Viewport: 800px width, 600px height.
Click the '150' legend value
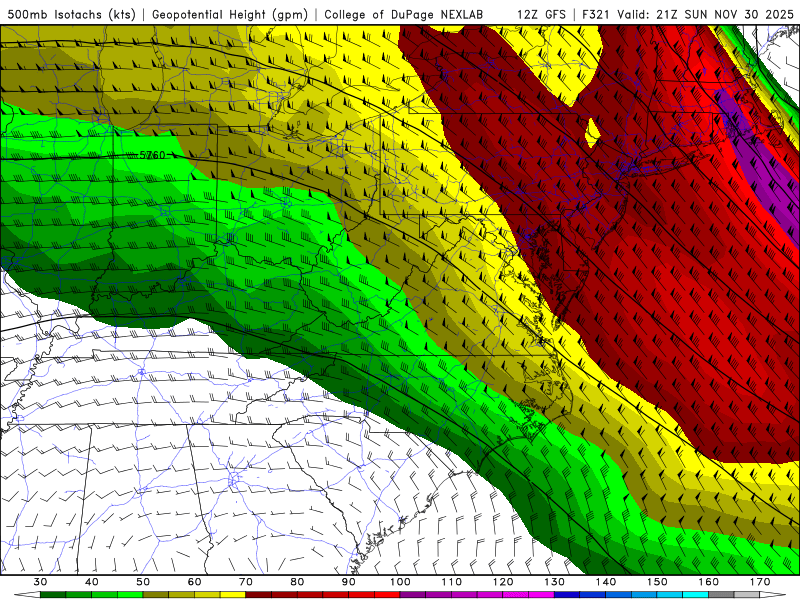(x=657, y=582)
